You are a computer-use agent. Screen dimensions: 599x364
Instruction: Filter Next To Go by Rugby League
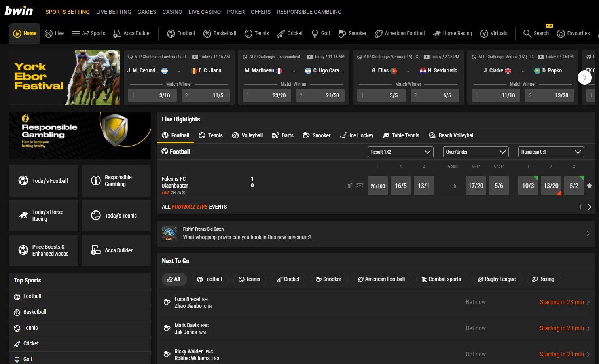[x=497, y=279]
